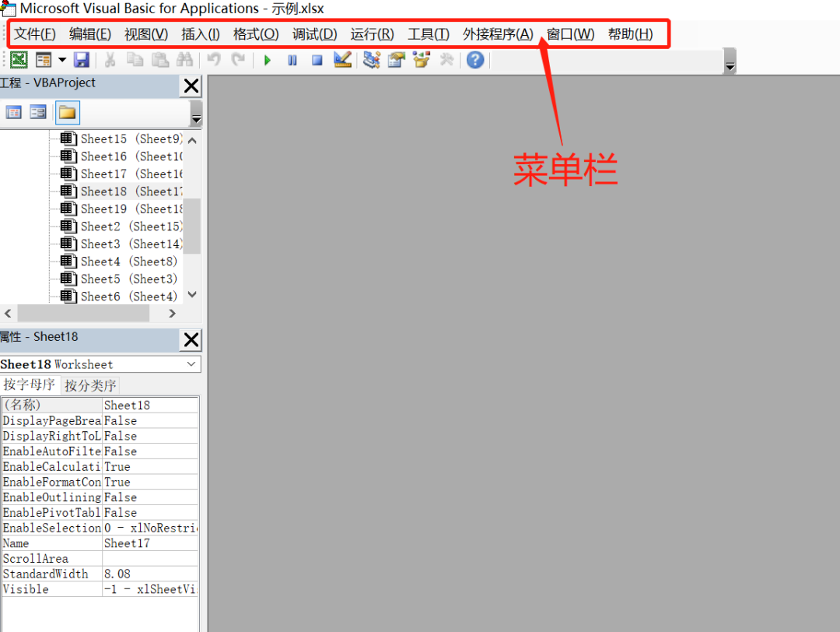
Task: Select Sheet3 (Sheet14) in project tree
Action: (x=131, y=244)
